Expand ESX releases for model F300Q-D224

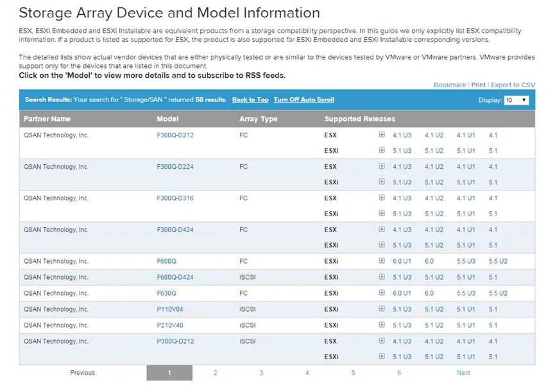(382, 166)
